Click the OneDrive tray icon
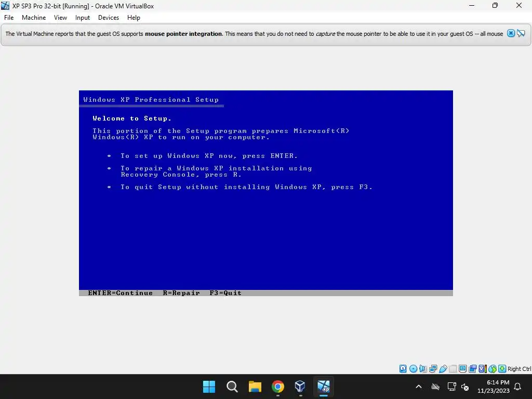Screen dimensions: 532x399 435,387
